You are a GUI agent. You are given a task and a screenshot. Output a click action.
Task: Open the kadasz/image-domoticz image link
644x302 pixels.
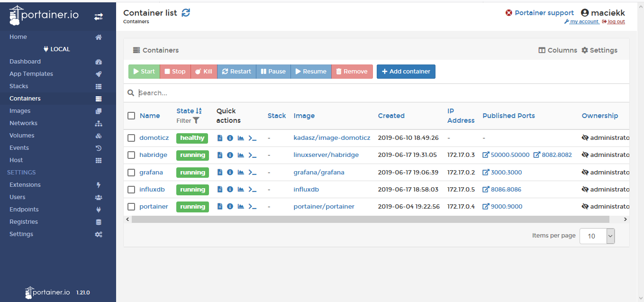point(332,138)
